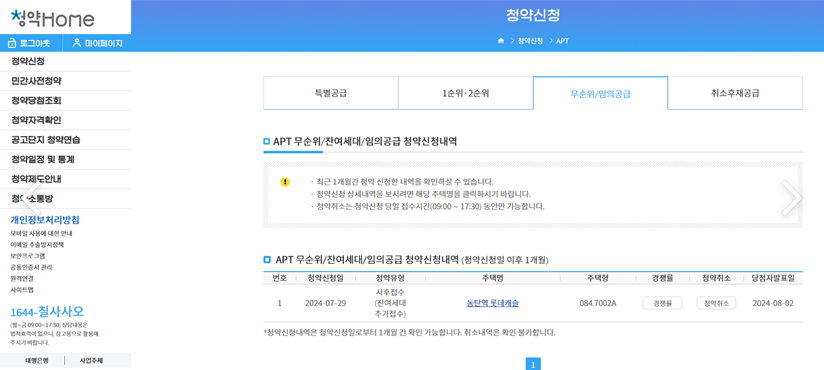The image size is (824, 370).
Task: Switch to the 취소후재공급 tab
Action: coord(735,94)
